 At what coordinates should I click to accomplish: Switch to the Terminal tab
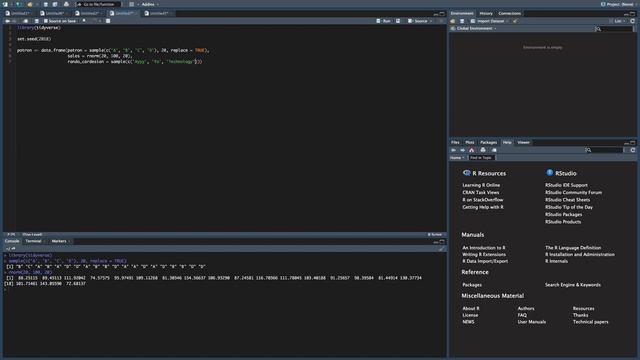pyautogui.click(x=33, y=241)
